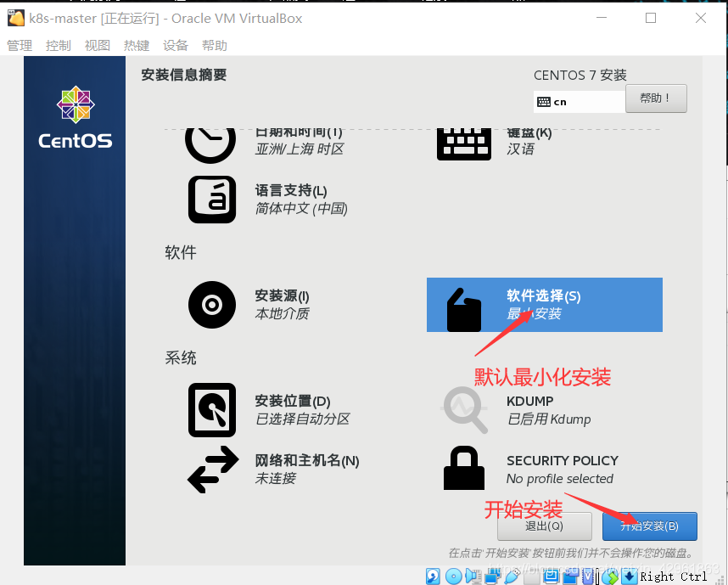728x585 pixels.
Task: Click USB devices status icon
Action: 512,577
